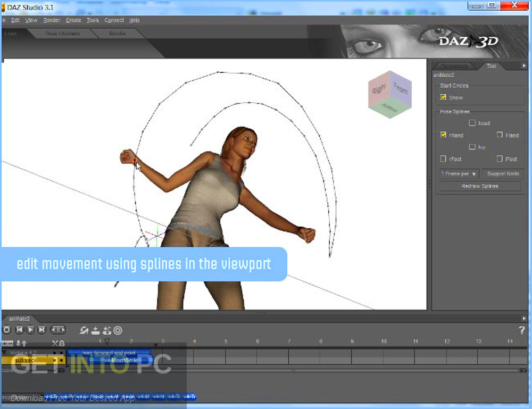Click the up/down arrows track order icon

tap(21, 343)
